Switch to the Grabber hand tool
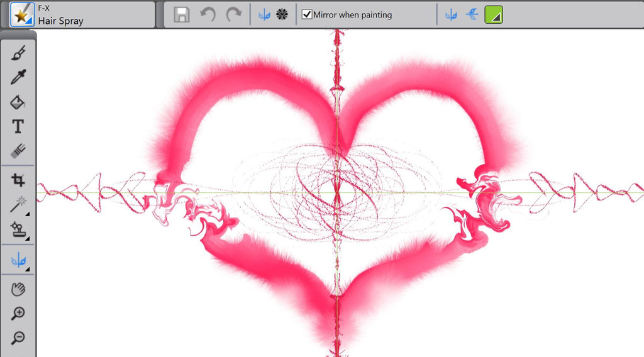The image size is (644, 357). tap(18, 290)
